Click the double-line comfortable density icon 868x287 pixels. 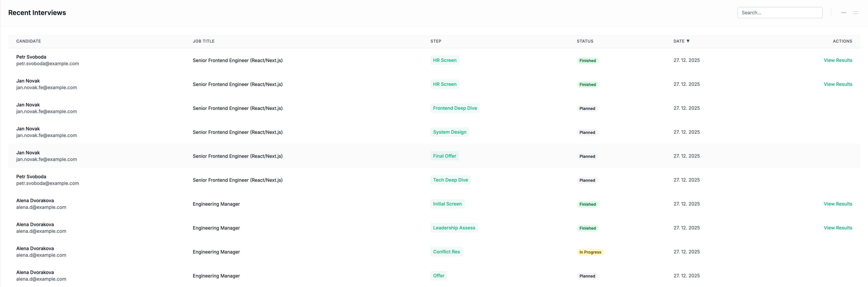[855, 13]
